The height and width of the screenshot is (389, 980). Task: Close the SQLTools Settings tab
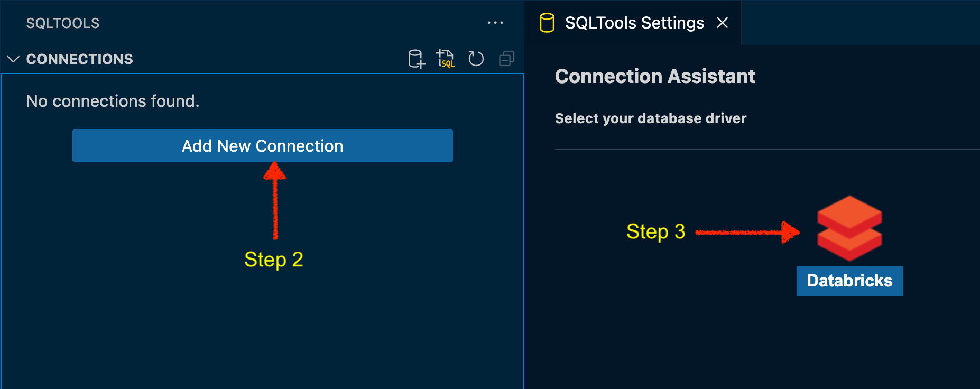(x=722, y=23)
